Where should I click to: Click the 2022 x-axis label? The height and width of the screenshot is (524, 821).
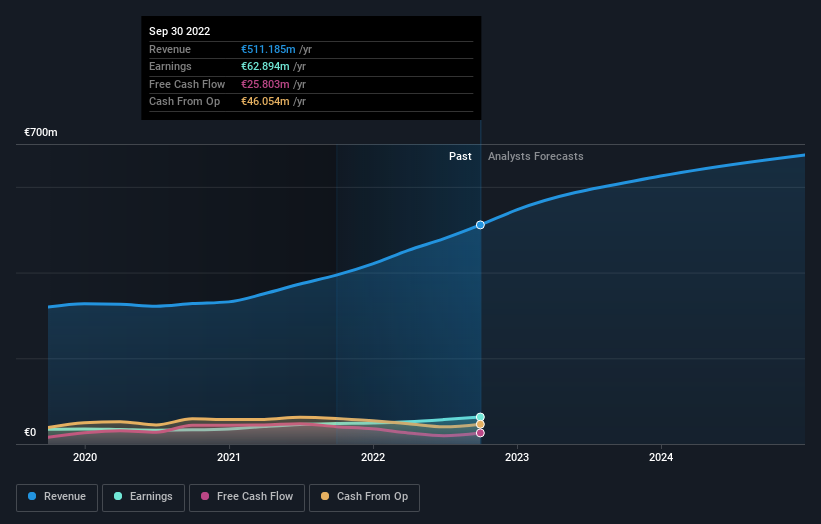pyautogui.click(x=373, y=458)
